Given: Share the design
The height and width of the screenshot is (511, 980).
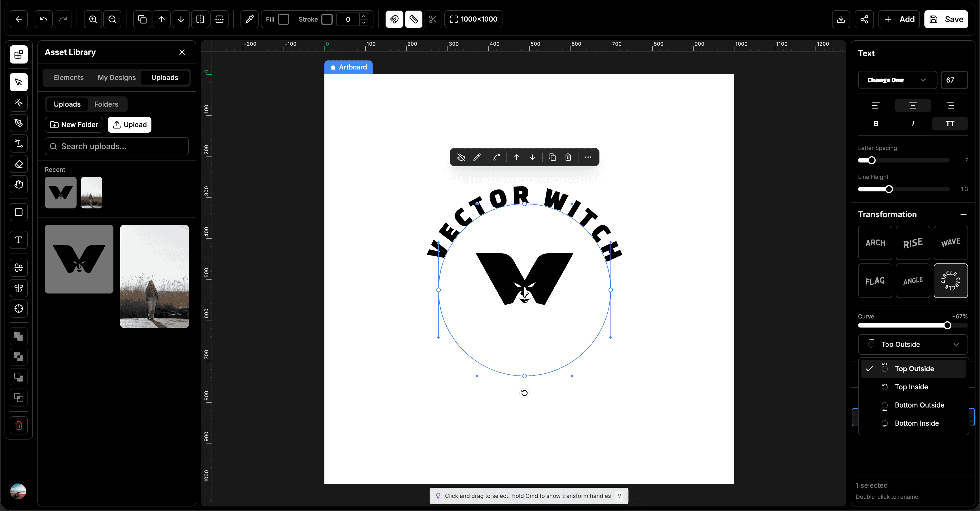Looking at the screenshot, I should click(x=864, y=19).
